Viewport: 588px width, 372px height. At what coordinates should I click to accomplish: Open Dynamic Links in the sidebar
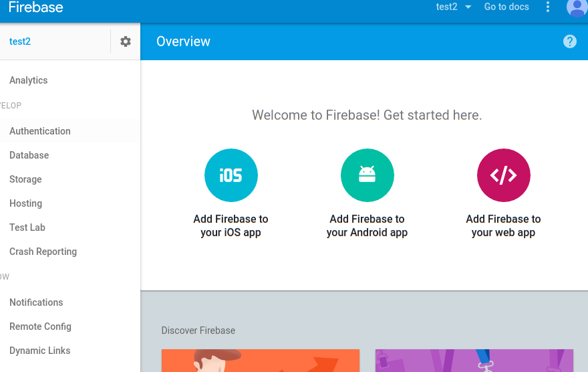click(x=39, y=351)
